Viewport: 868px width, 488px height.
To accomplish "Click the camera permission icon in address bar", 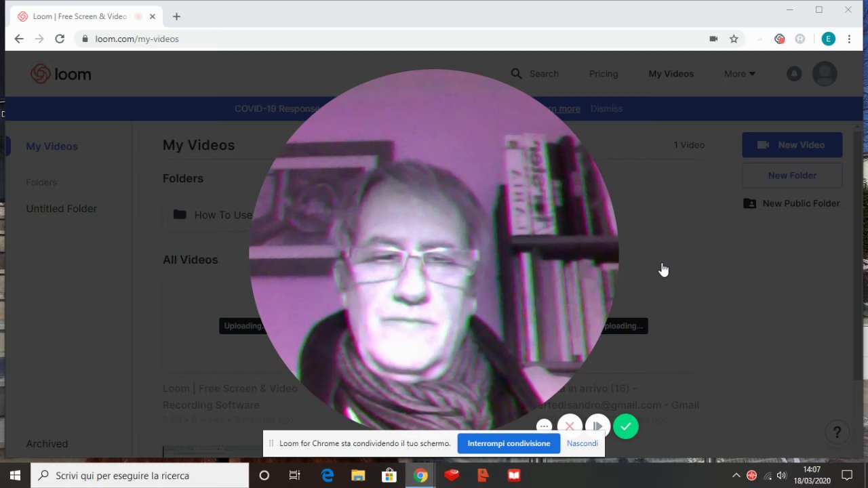I will pyautogui.click(x=713, y=39).
